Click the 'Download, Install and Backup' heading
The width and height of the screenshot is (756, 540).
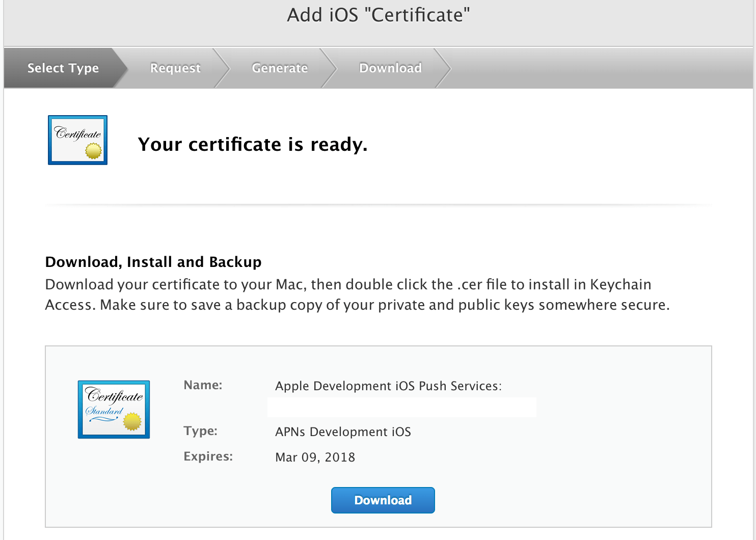tap(153, 262)
